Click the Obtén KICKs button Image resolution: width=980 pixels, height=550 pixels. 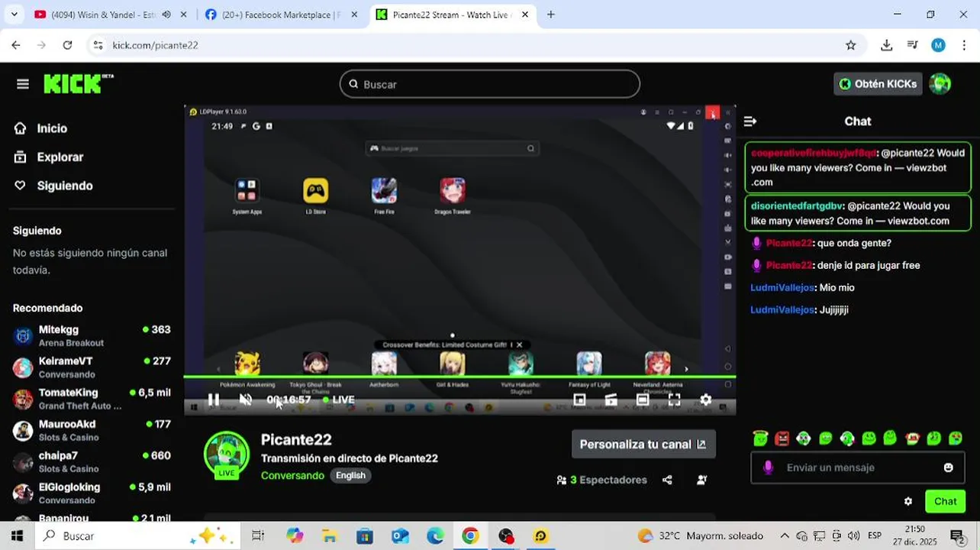pos(878,84)
